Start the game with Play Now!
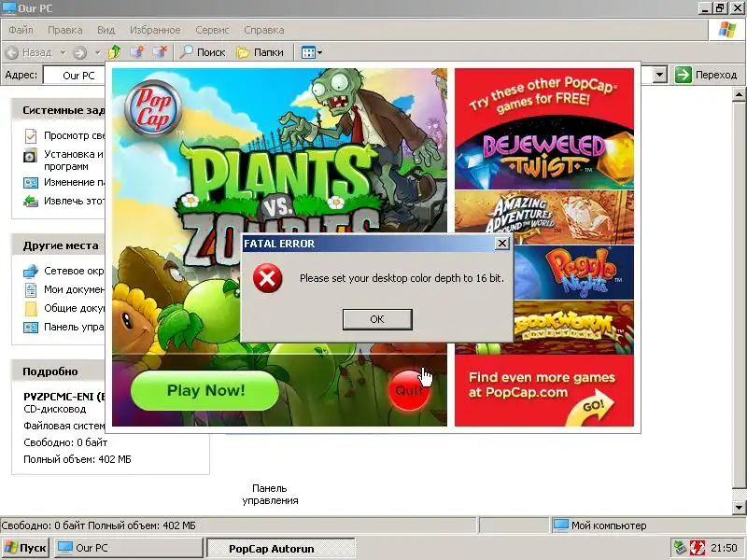This screenshot has height=560, width=747. (204, 391)
